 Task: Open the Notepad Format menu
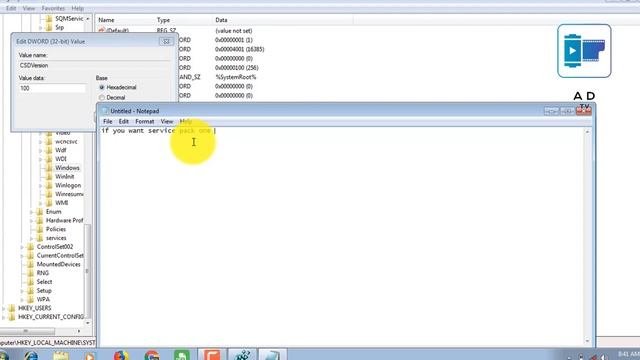144,122
